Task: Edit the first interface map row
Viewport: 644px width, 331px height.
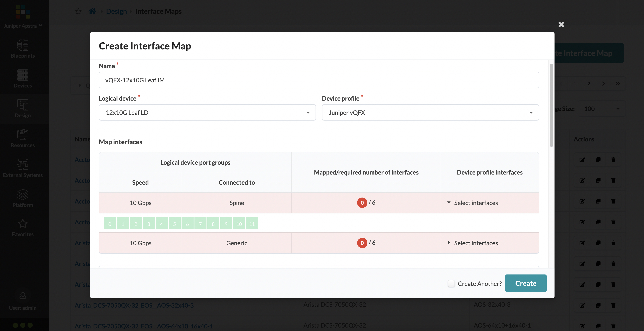Action: (582, 160)
